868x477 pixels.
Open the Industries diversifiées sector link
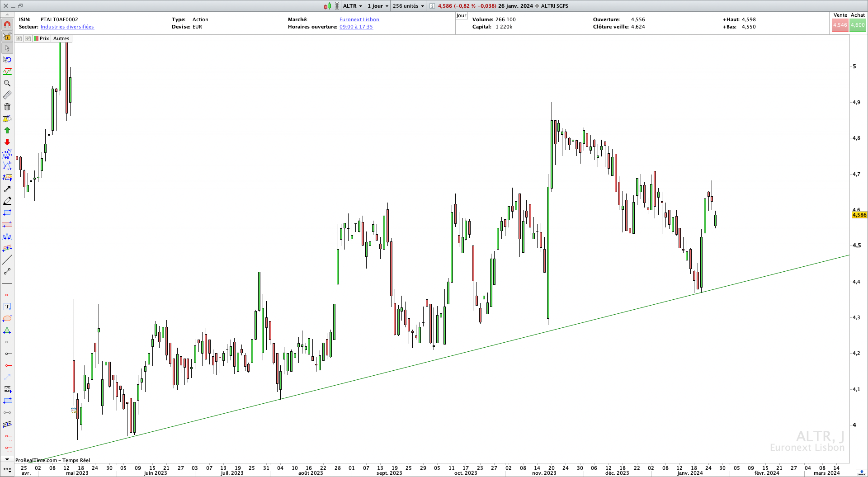(67, 27)
